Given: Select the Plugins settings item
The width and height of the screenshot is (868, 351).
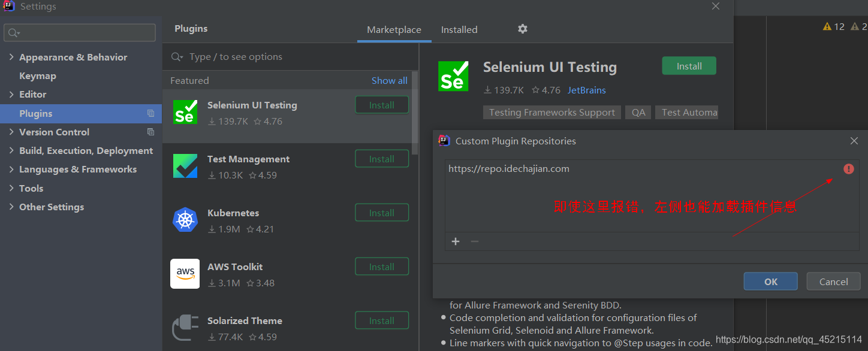Looking at the screenshot, I should [81, 113].
